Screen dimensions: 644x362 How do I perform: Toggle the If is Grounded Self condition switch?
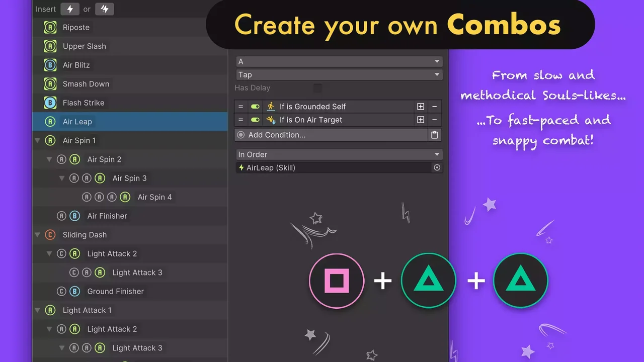[255, 107]
